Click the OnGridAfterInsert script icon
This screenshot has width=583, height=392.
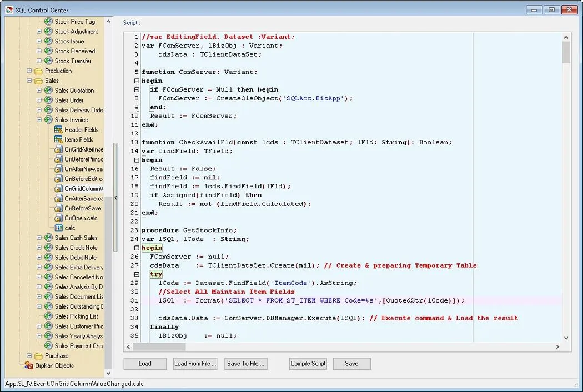pos(58,149)
